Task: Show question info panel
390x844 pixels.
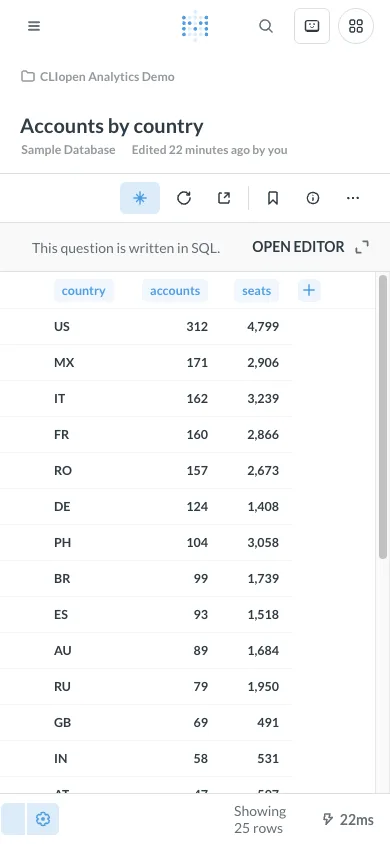Action: pos(313,198)
